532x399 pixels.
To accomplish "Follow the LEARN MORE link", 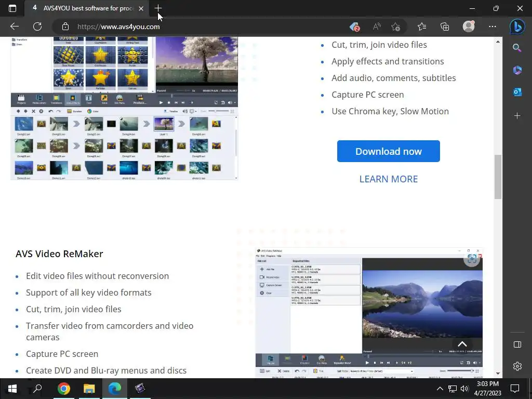I will click(389, 179).
